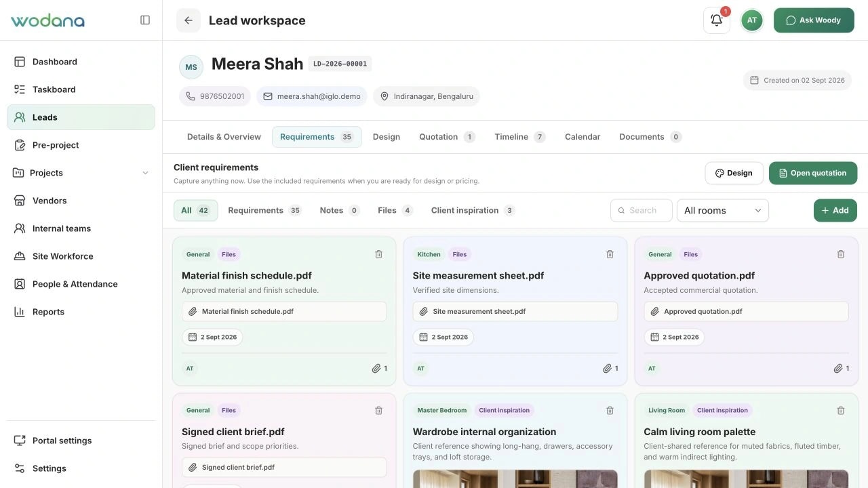Open the All rooms dropdown
The image size is (868, 488).
(723, 211)
